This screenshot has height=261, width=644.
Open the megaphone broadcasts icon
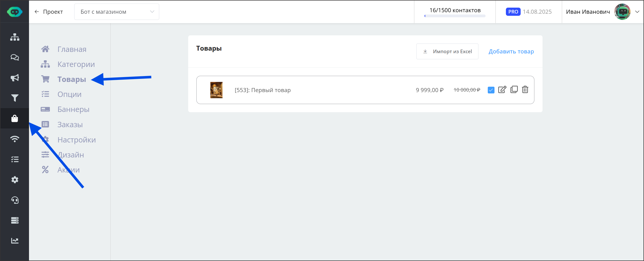15,78
